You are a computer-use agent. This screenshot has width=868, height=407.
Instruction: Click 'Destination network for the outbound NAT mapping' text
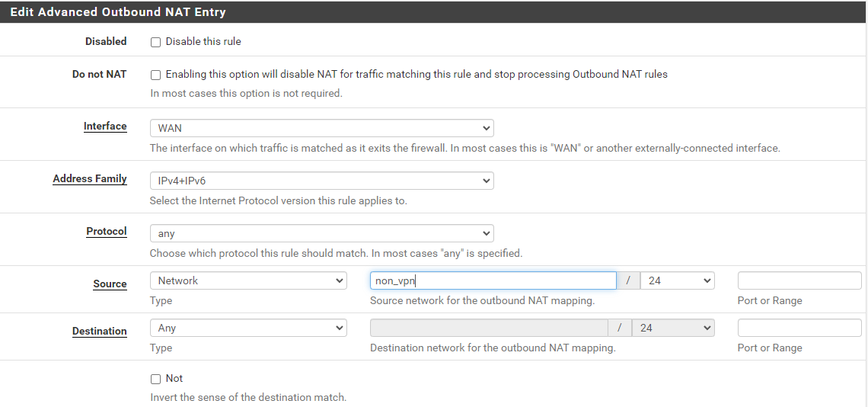click(x=493, y=348)
